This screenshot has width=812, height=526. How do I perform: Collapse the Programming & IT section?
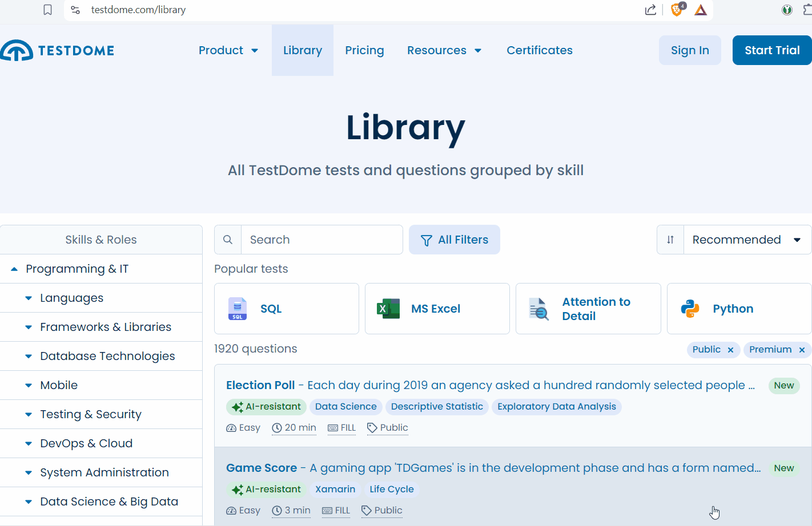14,269
